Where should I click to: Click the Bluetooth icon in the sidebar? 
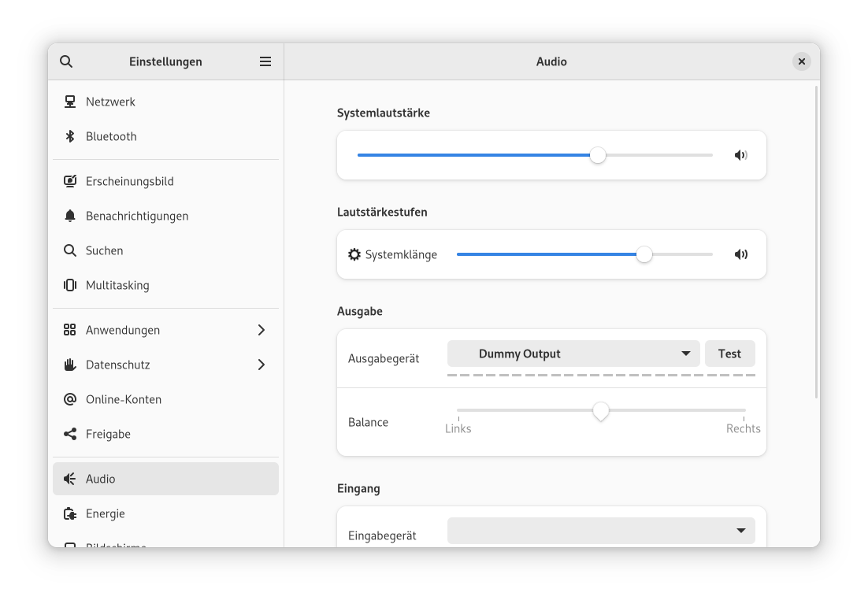pyautogui.click(x=70, y=136)
